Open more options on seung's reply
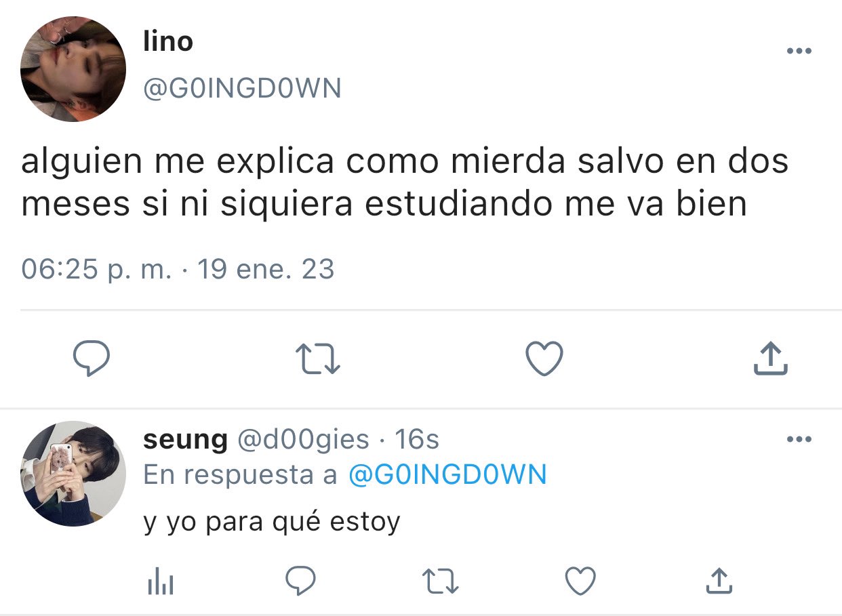The image size is (842, 616). pyautogui.click(x=799, y=440)
